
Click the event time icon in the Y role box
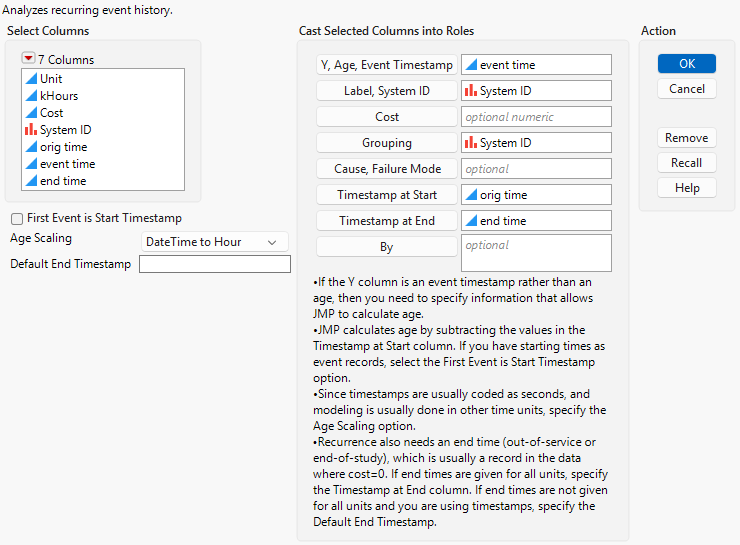click(471, 65)
